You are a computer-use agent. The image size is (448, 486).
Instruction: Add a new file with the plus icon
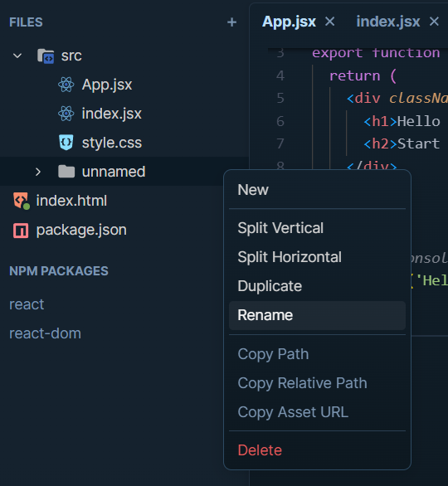pyautogui.click(x=231, y=22)
